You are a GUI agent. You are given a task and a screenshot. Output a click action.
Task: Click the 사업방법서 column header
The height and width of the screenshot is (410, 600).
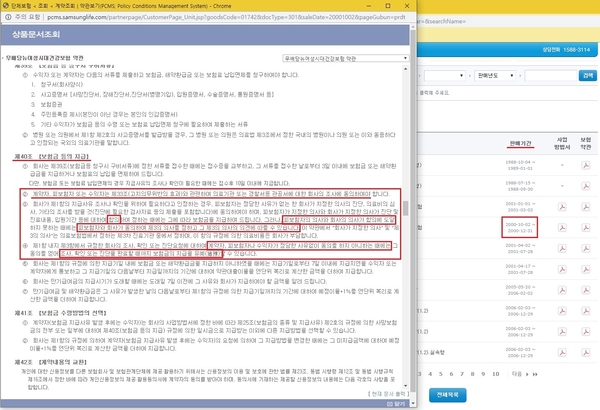point(562,143)
